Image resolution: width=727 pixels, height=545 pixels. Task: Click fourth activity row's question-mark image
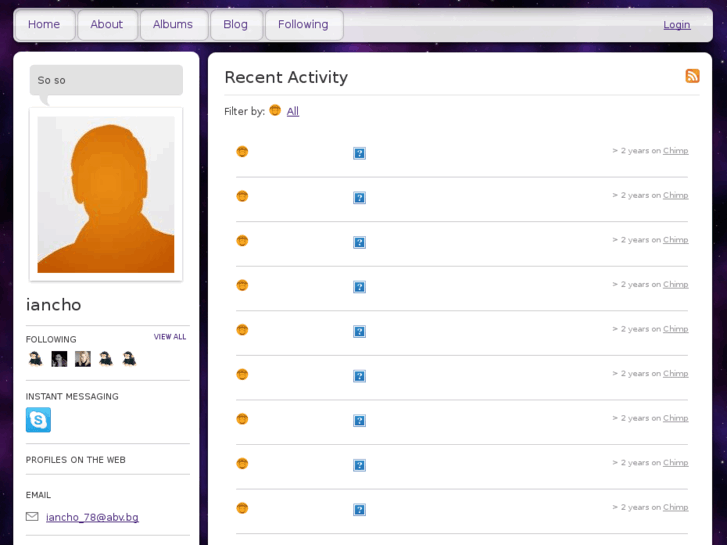(x=359, y=287)
